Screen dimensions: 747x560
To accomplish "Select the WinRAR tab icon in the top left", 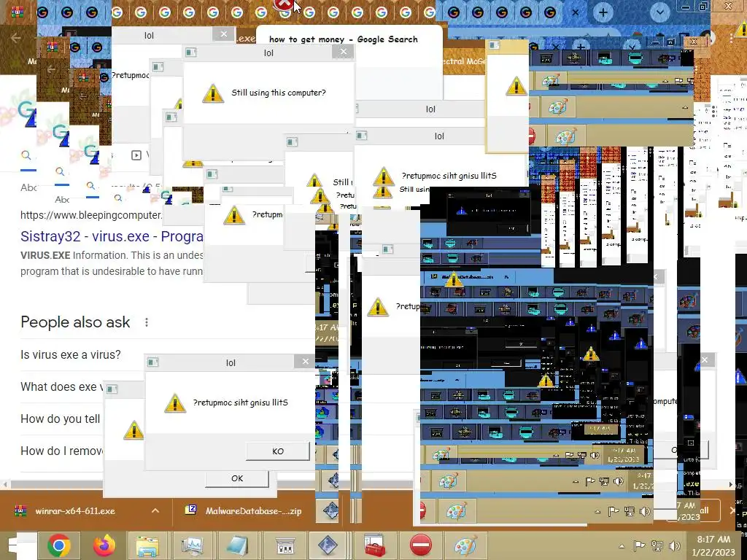I will [x=18, y=12].
